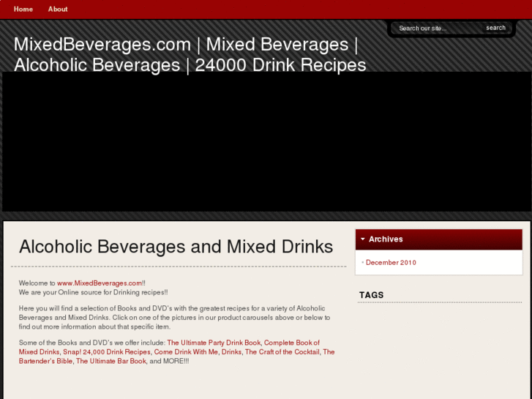This screenshot has width=532, height=399.
Task: Follow the www.MixedBeverages.com link
Action: [x=100, y=283]
